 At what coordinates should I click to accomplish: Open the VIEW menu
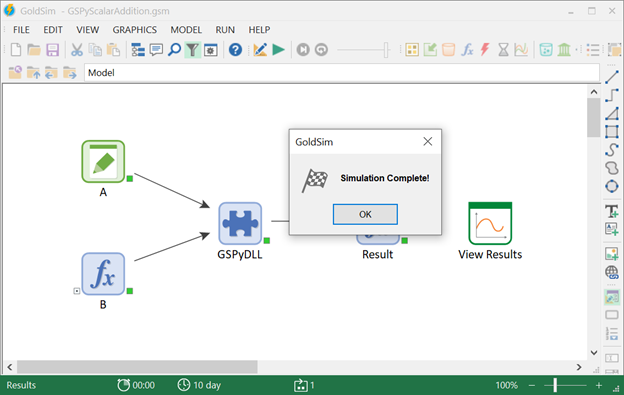click(x=88, y=30)
